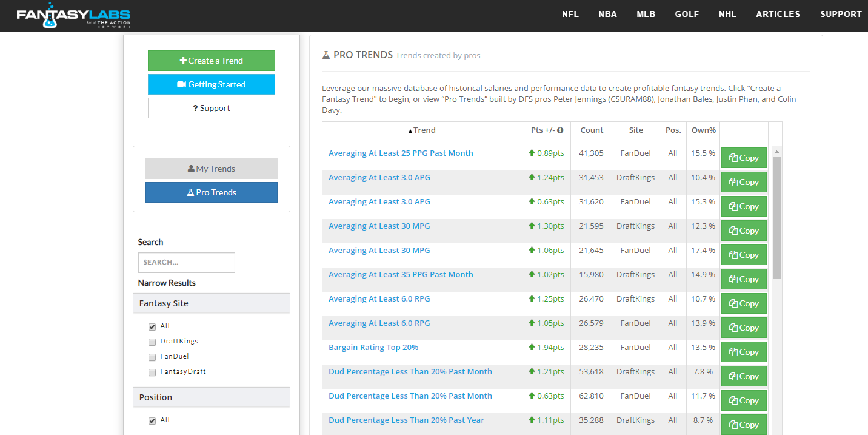The width and height of the screenshot is (868, 435).
Task: Open the DraftKings Averaging At Least 6.0 RPG link
Action: click(x=379, y=299)
